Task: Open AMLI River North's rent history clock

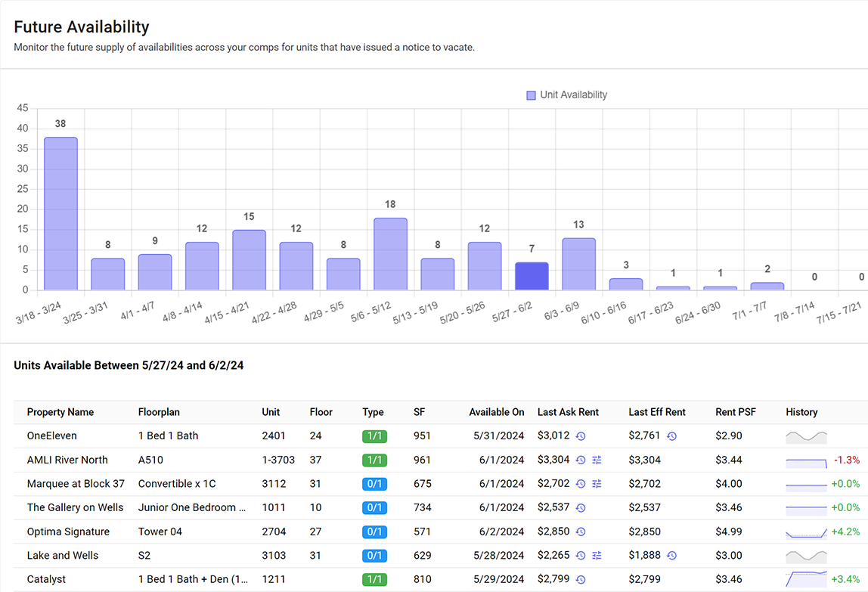Action: coord(581,460)
